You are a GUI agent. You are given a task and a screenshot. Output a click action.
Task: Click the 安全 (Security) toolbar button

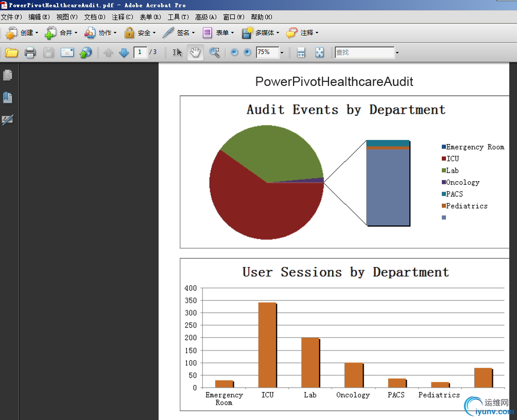pyautogui.click(x=140, y=33)
